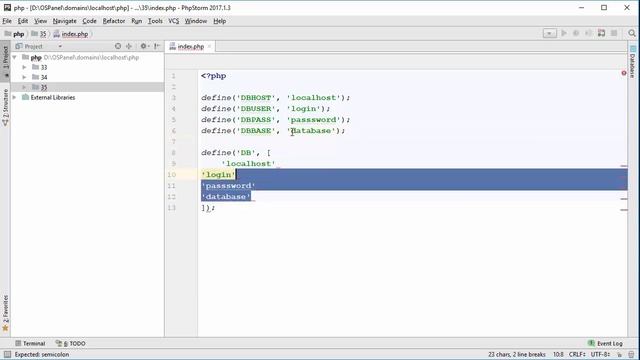Click the red error indicator in the editor's right stripe
This screenshot has height=360, width=640.
click(x=624, y=73)
